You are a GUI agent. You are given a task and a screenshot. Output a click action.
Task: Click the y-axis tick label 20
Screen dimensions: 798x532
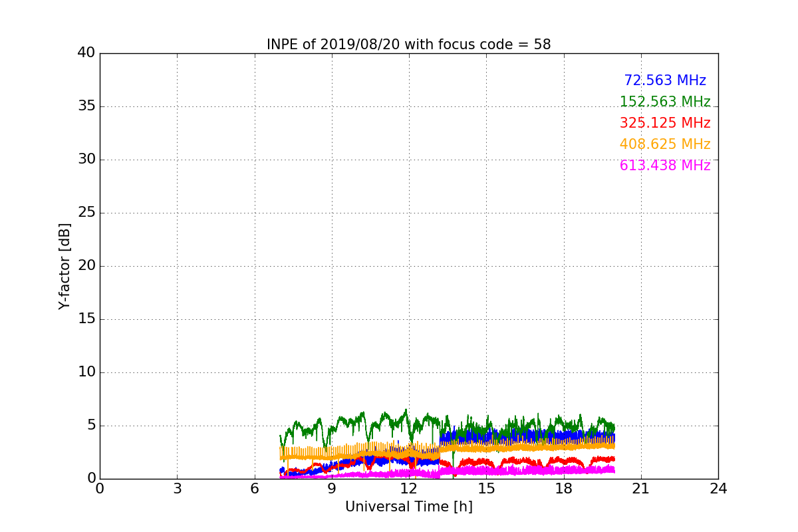click(86, 266)
